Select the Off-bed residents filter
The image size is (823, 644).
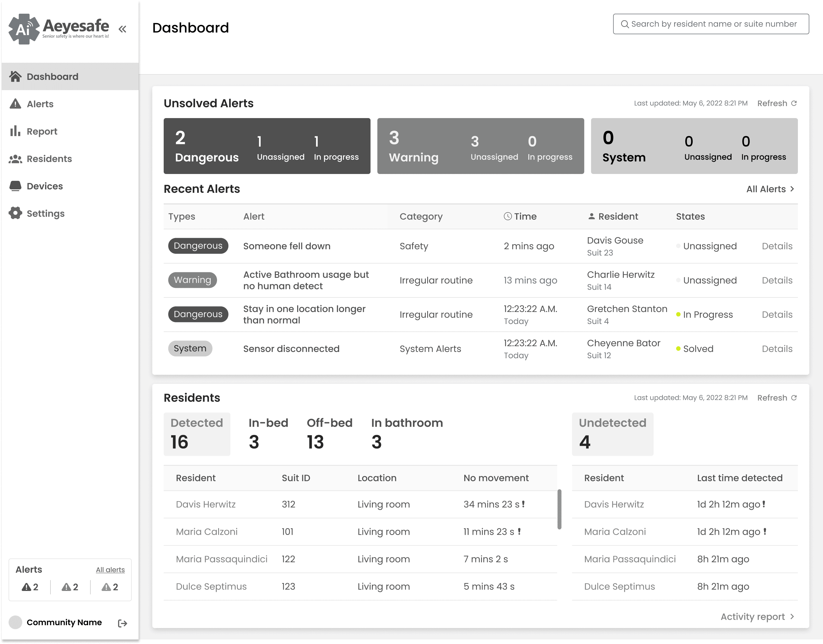tap(329, 434)
